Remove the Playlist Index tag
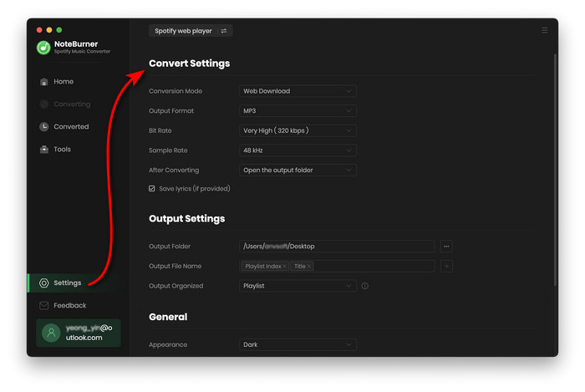Image resolution: width=585 pixels, height=392 pixels. click(284, 267)
